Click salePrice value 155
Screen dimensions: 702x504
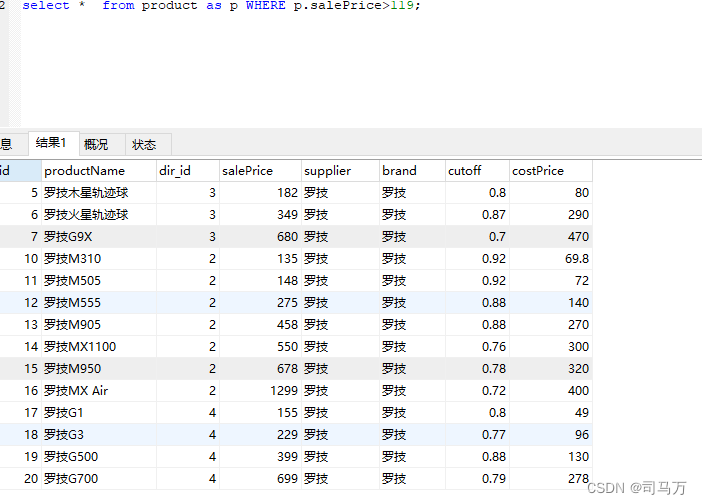coord(261,412)
